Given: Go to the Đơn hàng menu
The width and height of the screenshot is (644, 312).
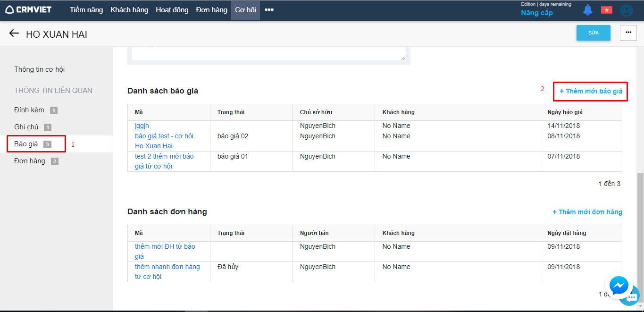Looking at the screenshot, I should pos(212,10).
